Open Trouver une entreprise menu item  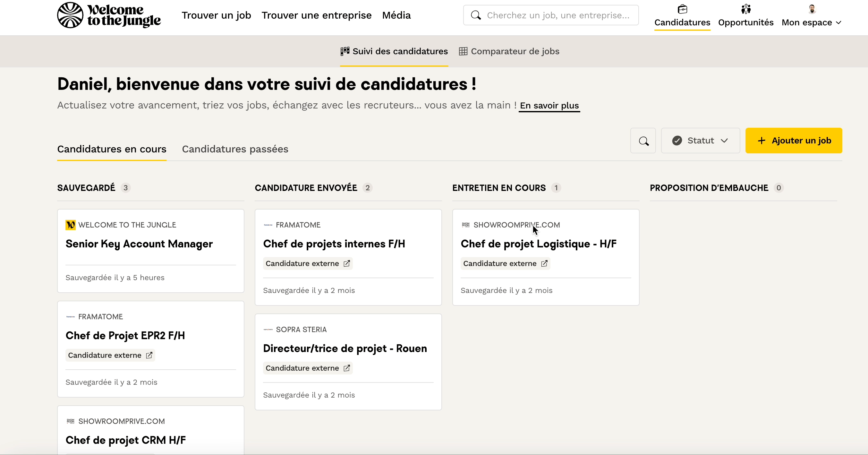coord(316,15)
